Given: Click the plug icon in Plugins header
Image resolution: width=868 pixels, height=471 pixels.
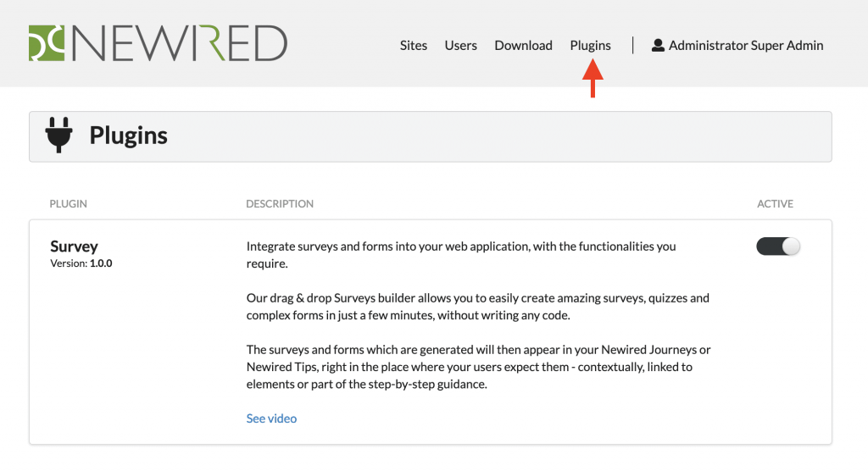Looking at the screenshot, I should [58, 135].
